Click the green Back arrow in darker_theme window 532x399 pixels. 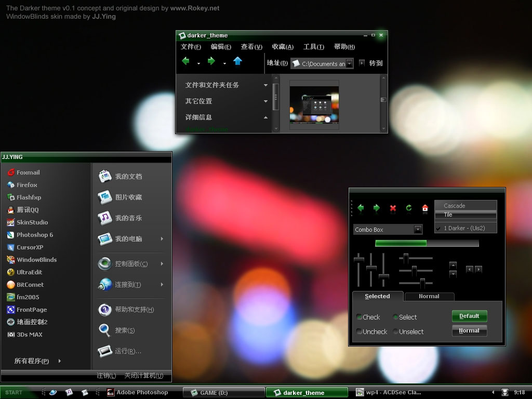click(x=185, y=61)
